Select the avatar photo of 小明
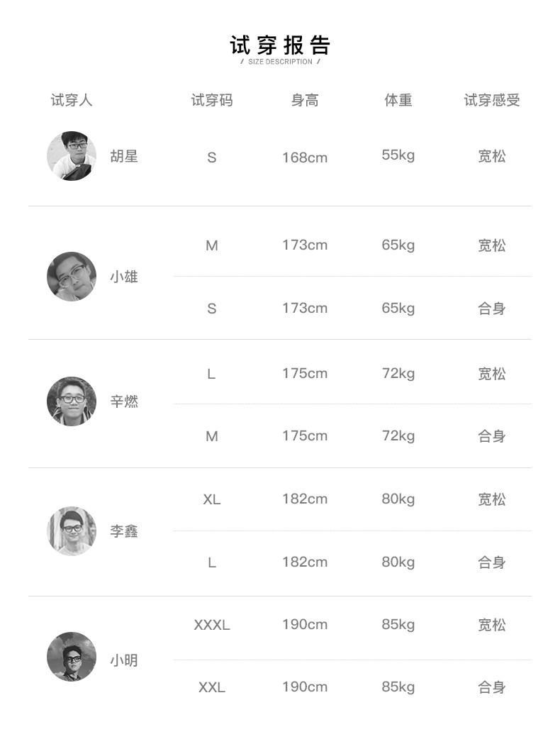Image resolution: width=560 pixels, height=744 pixels. 72,657
